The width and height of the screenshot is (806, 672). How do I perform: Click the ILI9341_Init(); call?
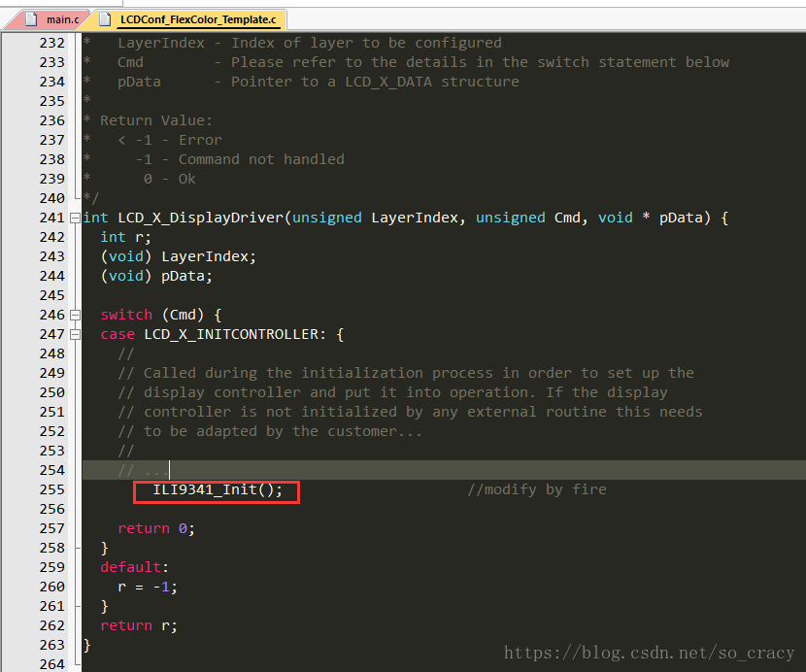pyautogui.click(x=218, y=489)
